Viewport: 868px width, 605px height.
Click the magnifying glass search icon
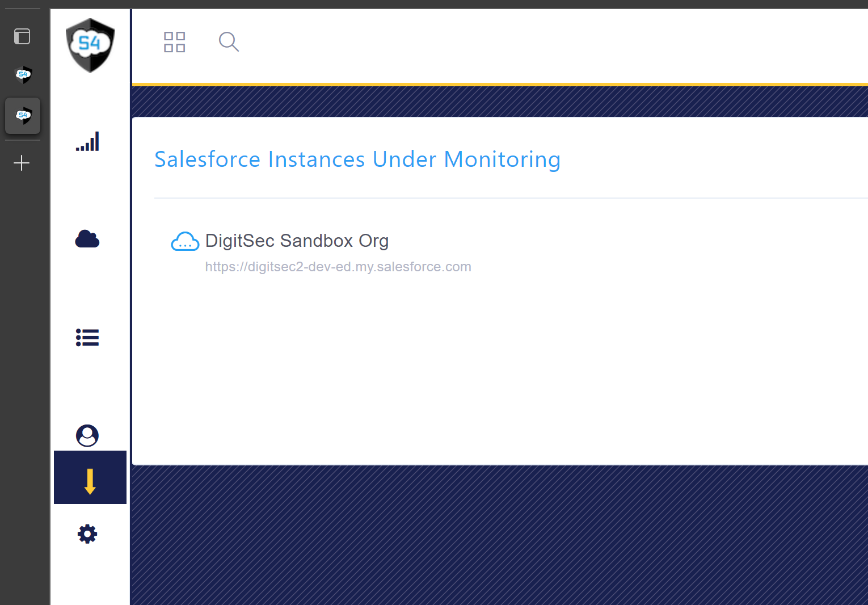(x=229, y=41)
